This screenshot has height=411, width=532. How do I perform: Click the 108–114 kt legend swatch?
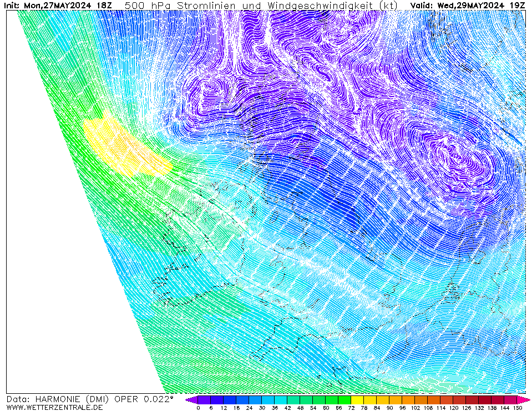tap(434, 400)
